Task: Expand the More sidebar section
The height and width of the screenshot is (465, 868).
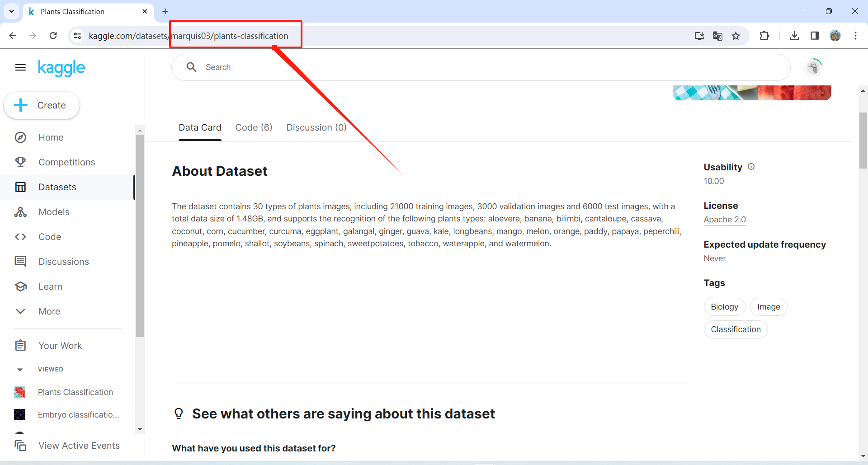Action: coord(49,311)
